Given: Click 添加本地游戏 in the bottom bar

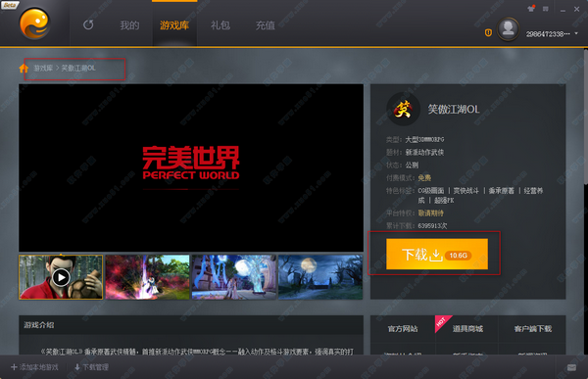Looking at the screenshot, I should (34, 367).
